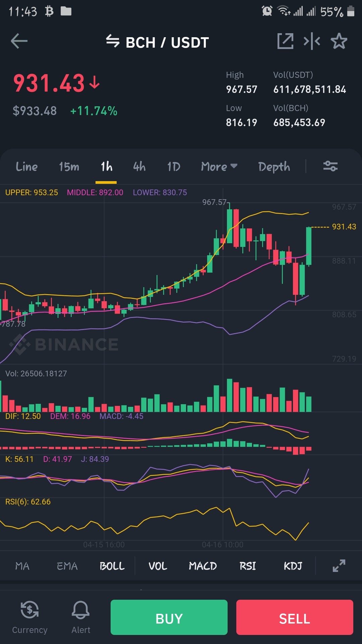Tap the red SELL button
Screen dimensions: 362x644
[x=295, y=617]
